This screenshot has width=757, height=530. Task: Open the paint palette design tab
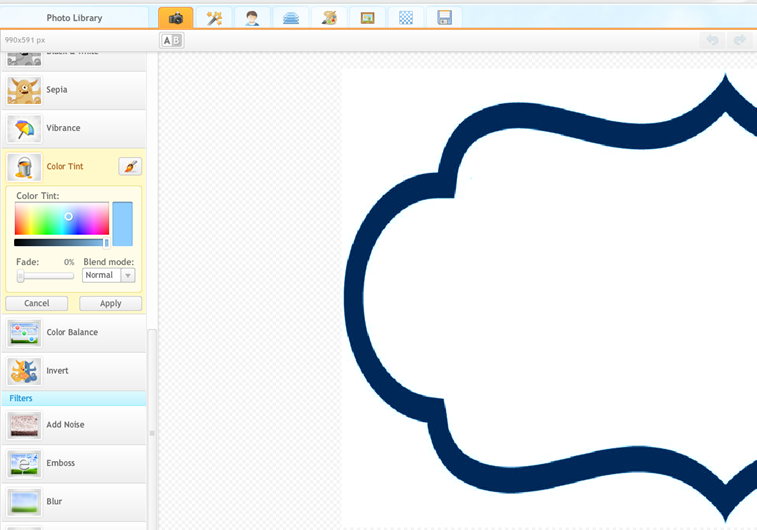point(329,18)
